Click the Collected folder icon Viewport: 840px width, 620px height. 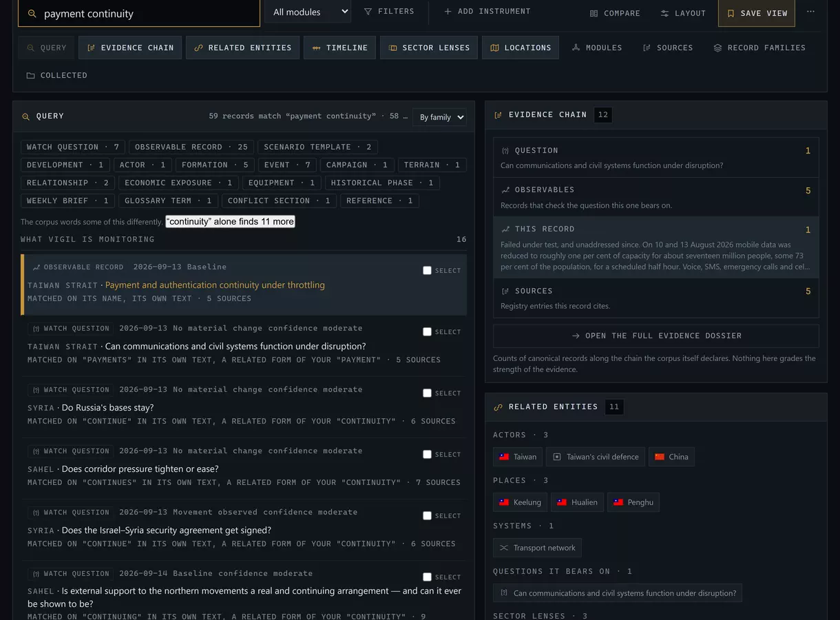[x=30, y=75]
